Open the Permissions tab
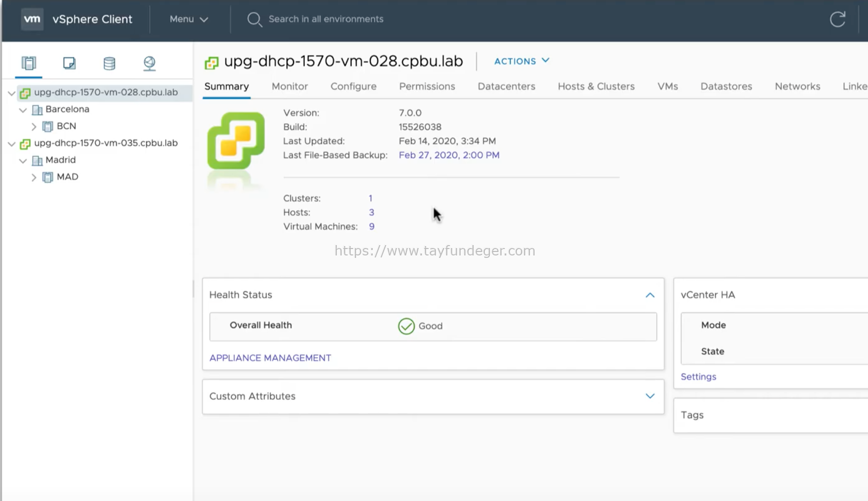The image size is (868, 501). [x=427, y=86]
